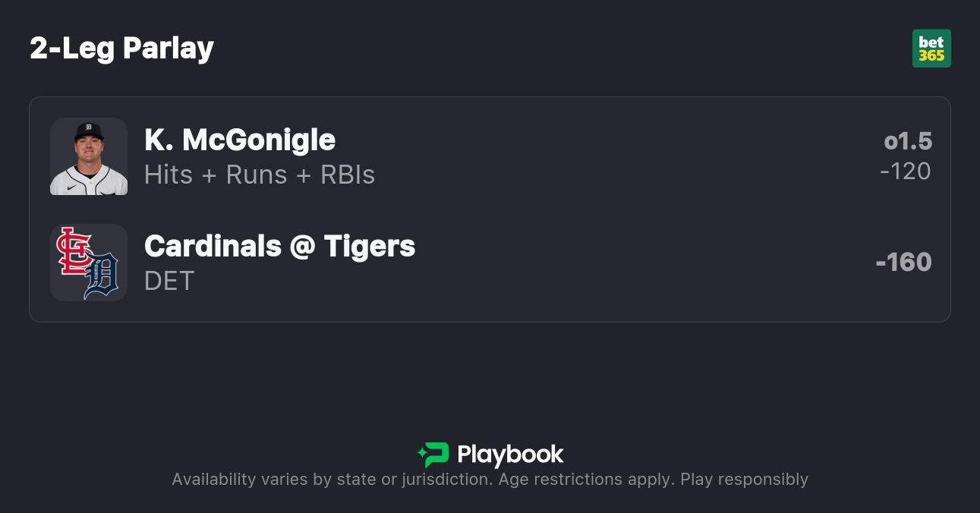
Task: Open the Cardinals @ Tigers matchup
Action: [x=279, y=247]
